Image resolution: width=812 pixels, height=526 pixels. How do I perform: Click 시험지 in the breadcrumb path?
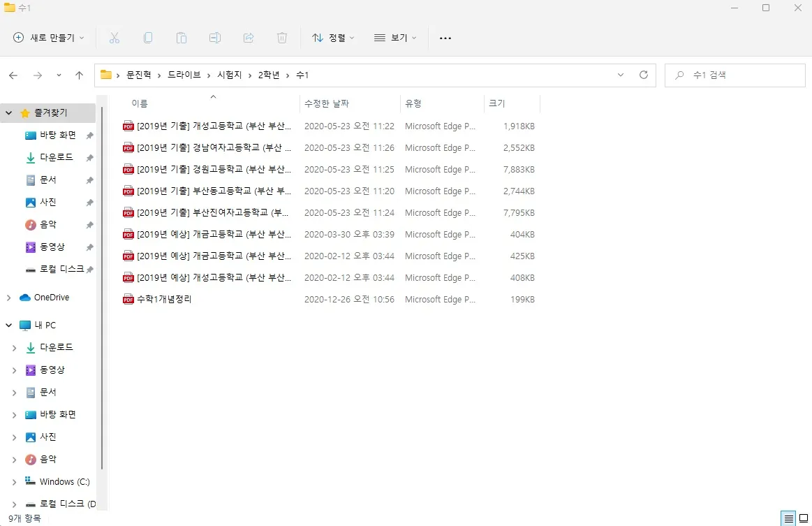(x=230, y=75)
